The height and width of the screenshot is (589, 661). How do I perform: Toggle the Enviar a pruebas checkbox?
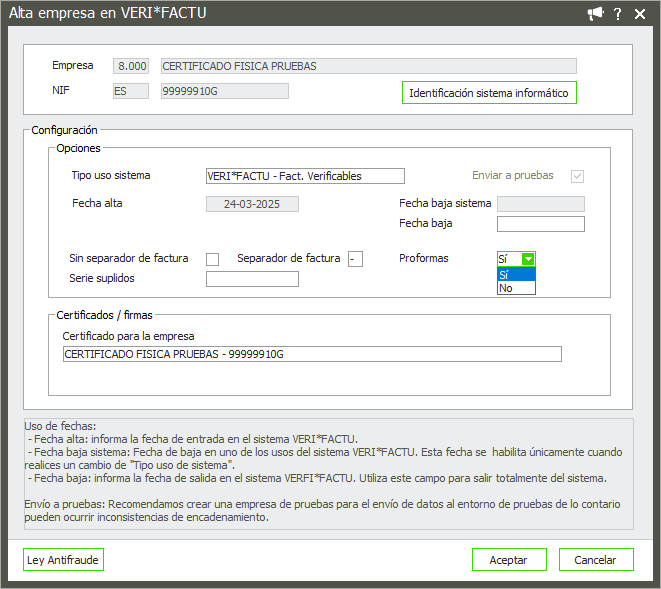point(577,176)
